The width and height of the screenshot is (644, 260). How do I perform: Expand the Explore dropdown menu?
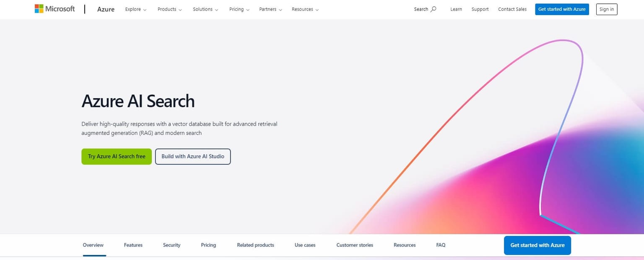[x=136, y=9]
